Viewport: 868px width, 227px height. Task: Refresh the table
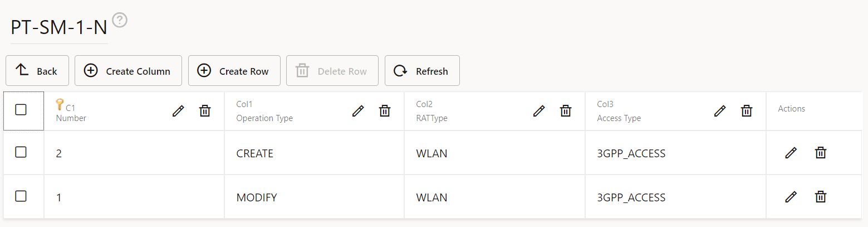point(422,71)
